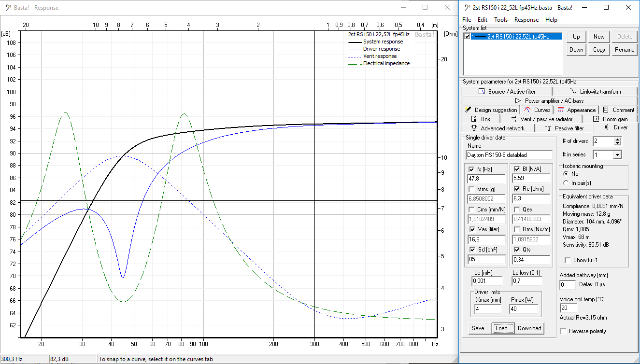Toggle the Sd [cm²] checkbox
The width and height of the screenshot is (640, 364).
coord(471,250)
